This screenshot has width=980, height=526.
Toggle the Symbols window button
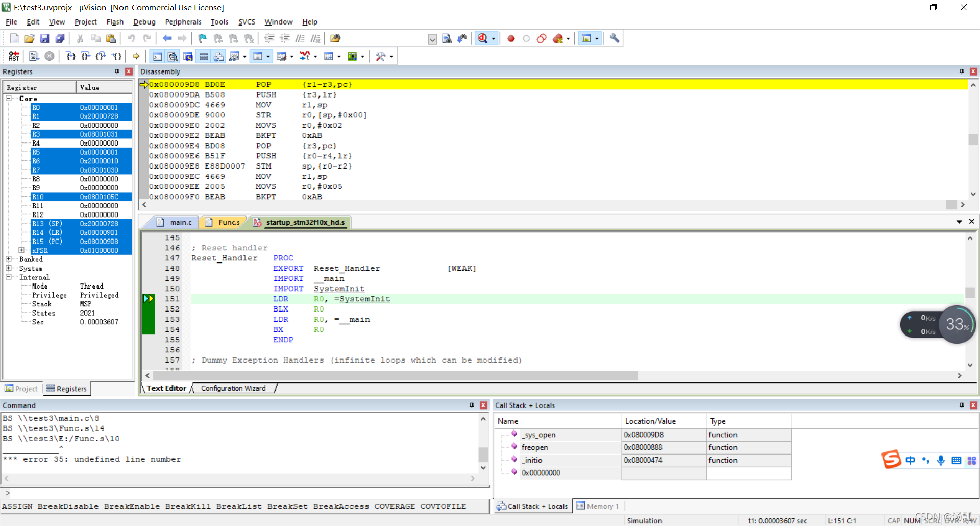coord(188,56)
